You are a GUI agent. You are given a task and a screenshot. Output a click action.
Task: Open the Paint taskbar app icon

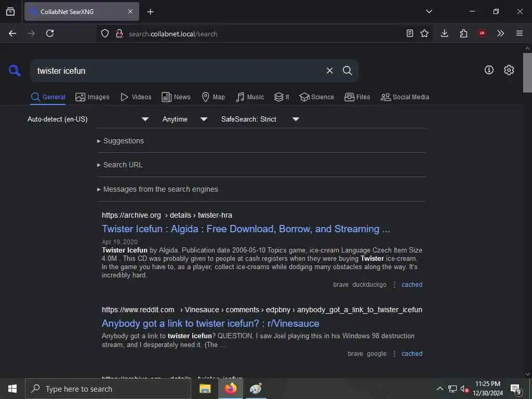[x=256, y=389]
